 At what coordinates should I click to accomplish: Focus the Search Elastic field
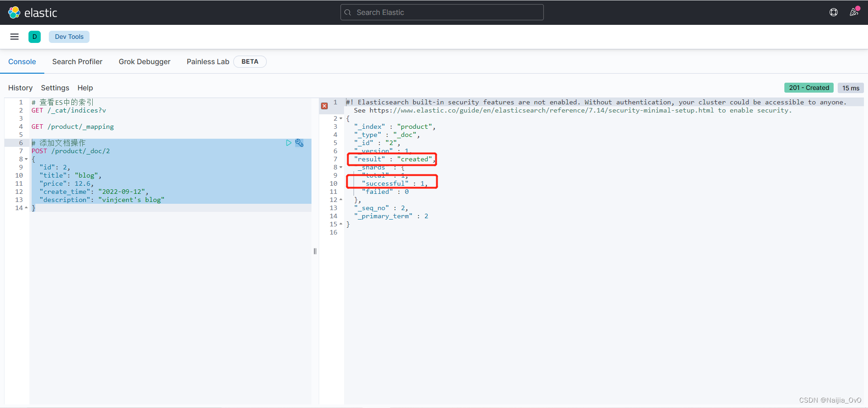pyautogui.click(x=442, y=12)
